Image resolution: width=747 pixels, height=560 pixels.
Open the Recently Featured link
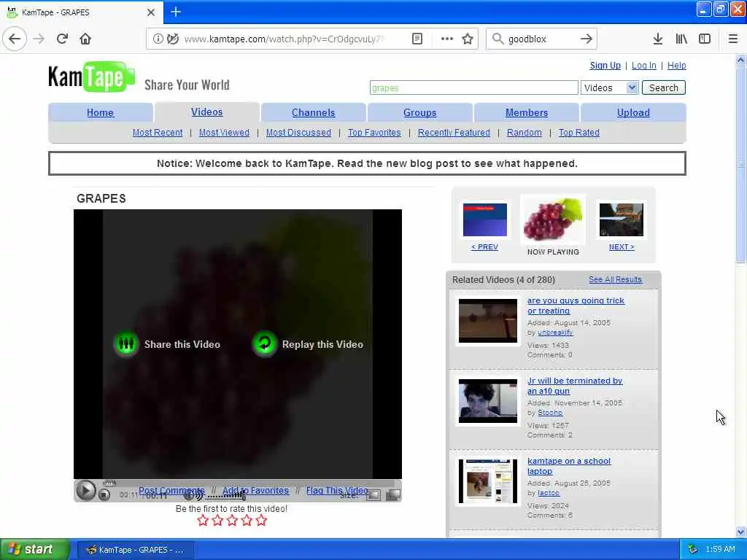(454, 133)
